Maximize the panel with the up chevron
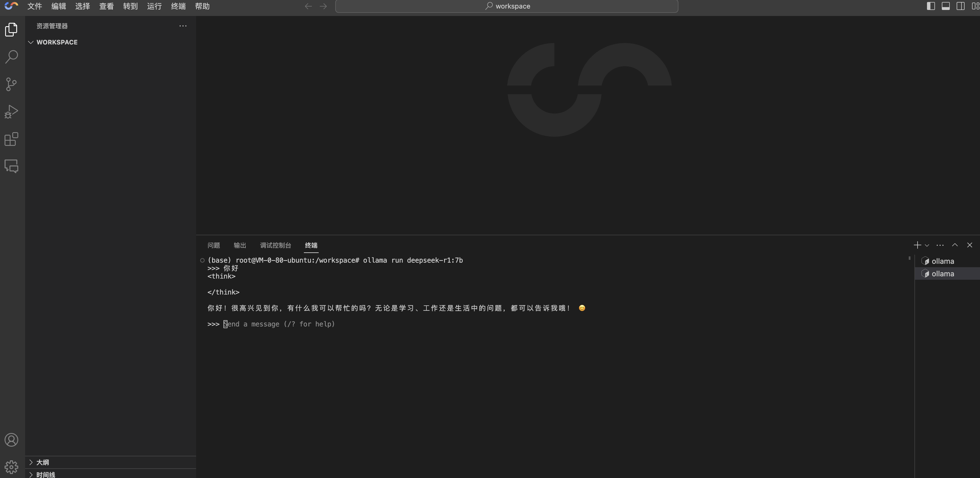This screenshot has width=980, height=478. [955, 245]
